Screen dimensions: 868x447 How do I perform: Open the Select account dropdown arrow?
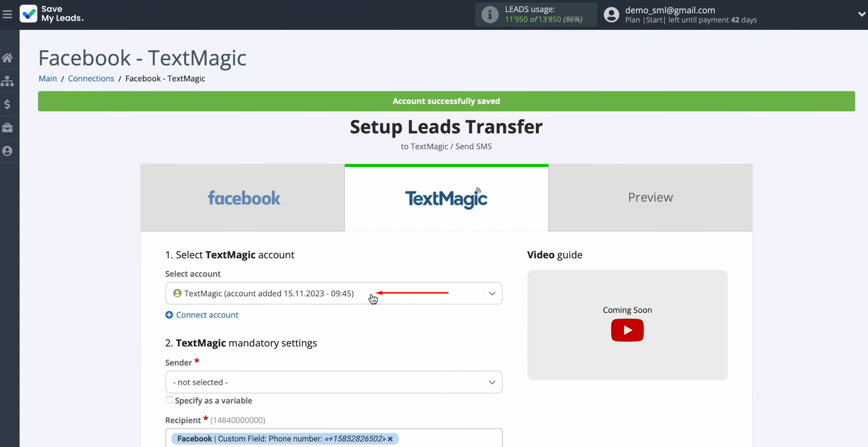(492, 294)
